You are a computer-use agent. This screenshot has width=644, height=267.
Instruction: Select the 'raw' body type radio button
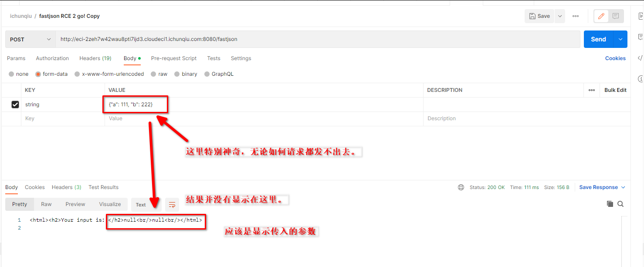(154, 74)
